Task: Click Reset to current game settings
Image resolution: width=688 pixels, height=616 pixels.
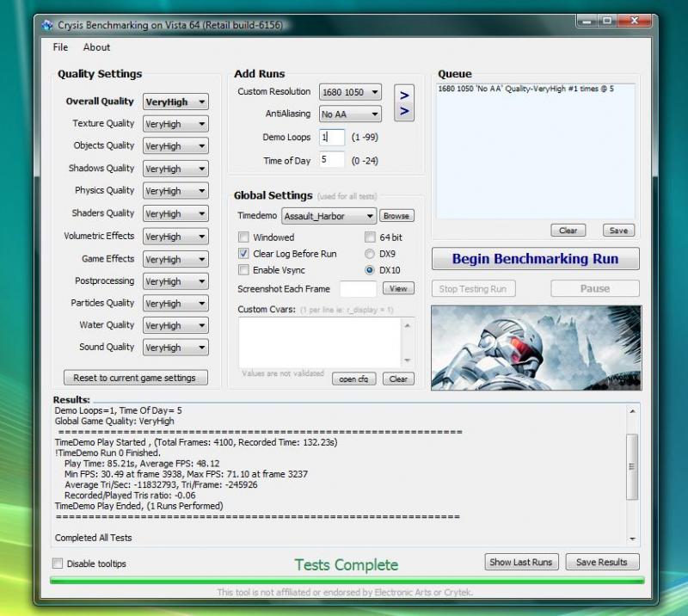Action: (x=136, y=378)
